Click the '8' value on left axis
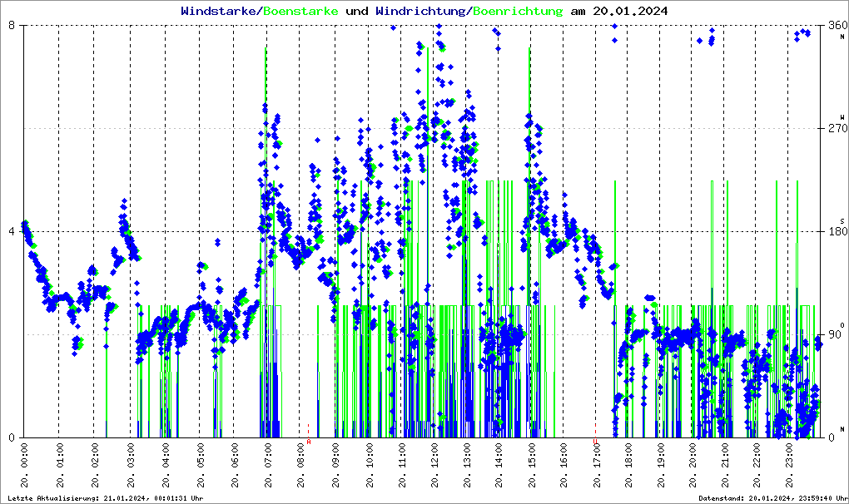 click(12, 26)
